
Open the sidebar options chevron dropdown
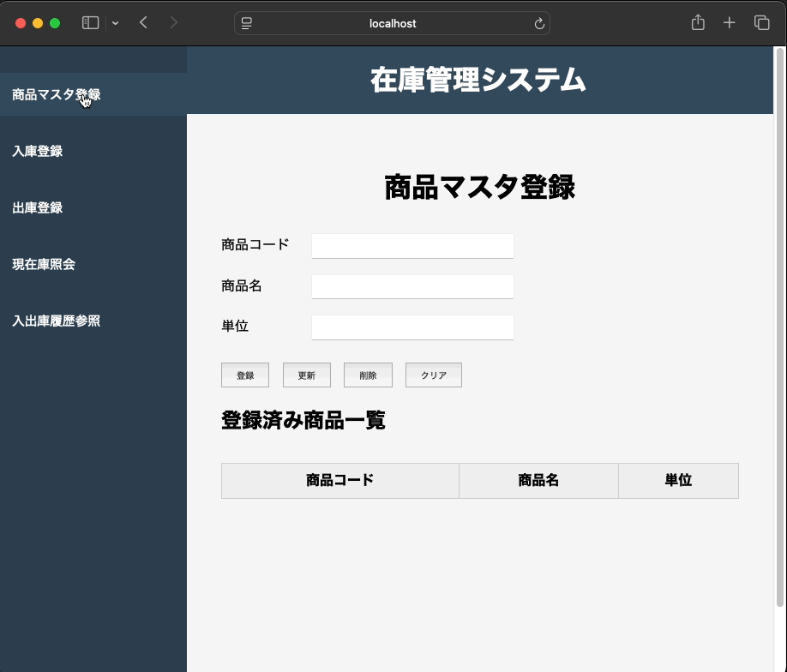(116, 23)
